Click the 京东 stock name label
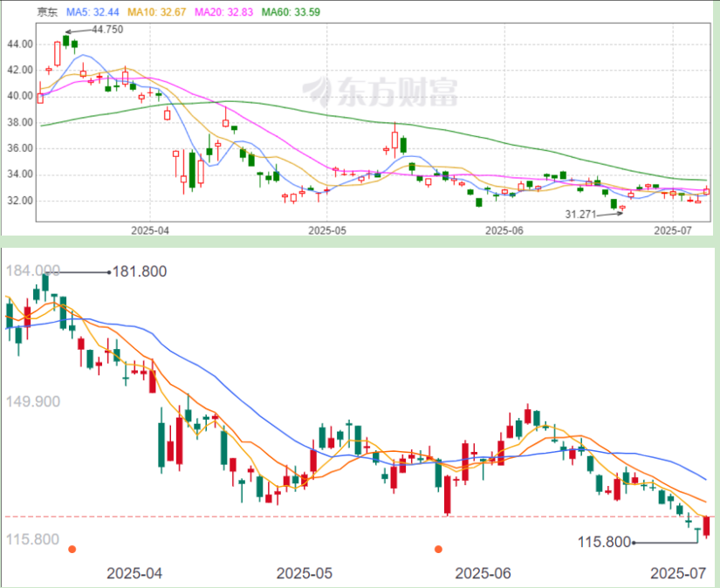The height and width of the screenshot is (588, 720). tap(48, 12)
